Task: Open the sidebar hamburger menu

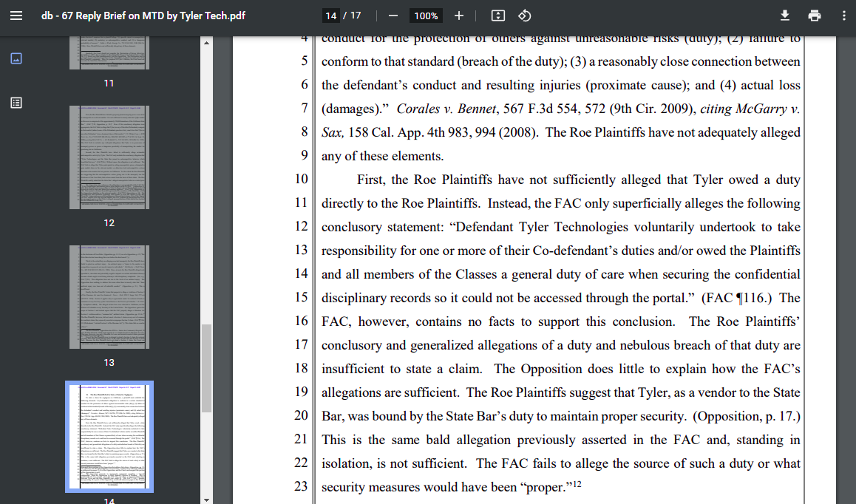Action: tap(16, 16)
